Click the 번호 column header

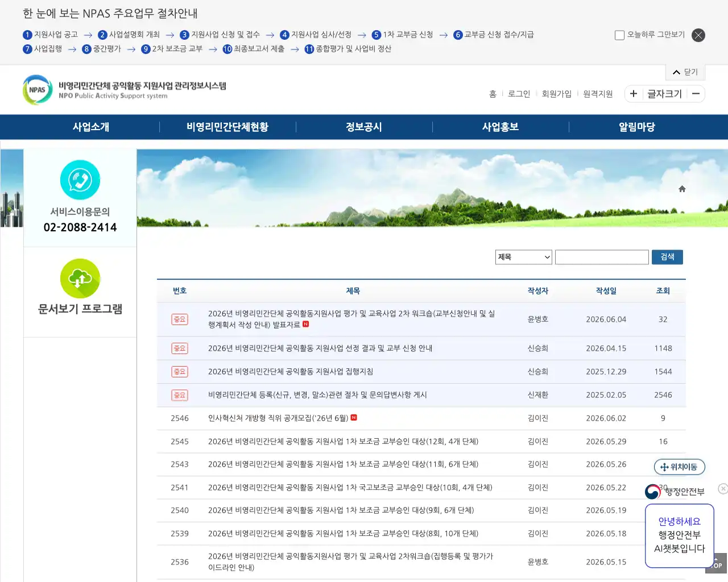click(x=180, y=291)
